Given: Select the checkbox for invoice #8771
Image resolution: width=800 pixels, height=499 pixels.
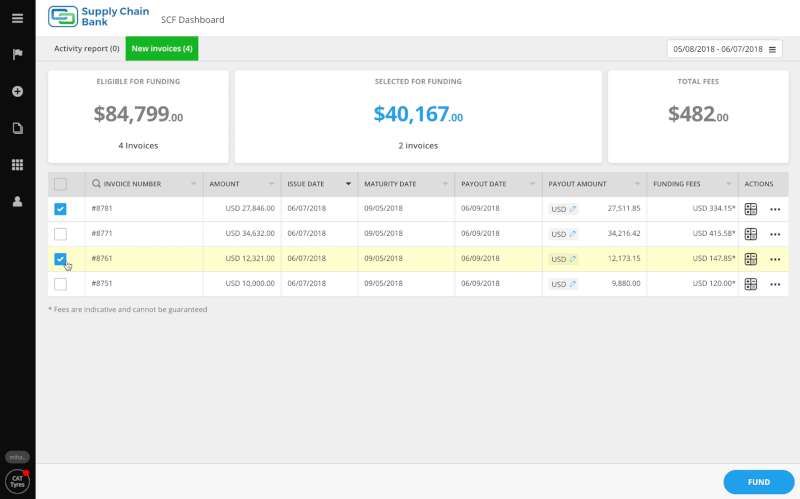Looking at the screenshot, I should [x=60, y=234].
